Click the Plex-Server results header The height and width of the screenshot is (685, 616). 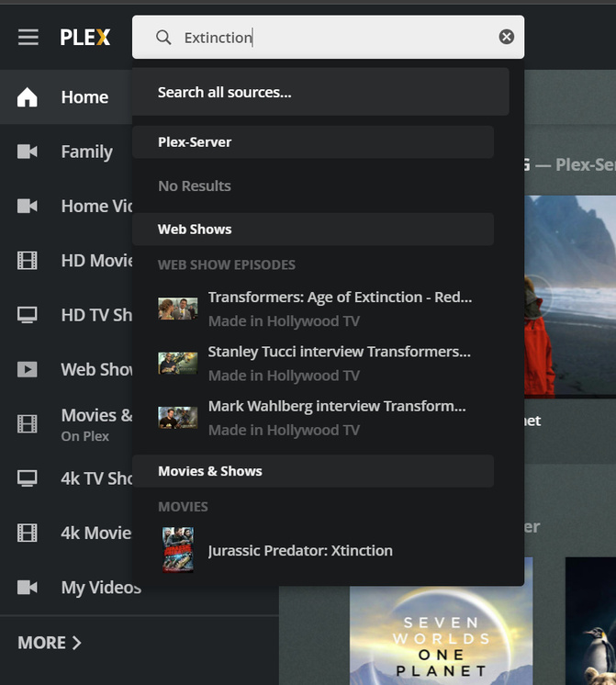coord(313,142)
